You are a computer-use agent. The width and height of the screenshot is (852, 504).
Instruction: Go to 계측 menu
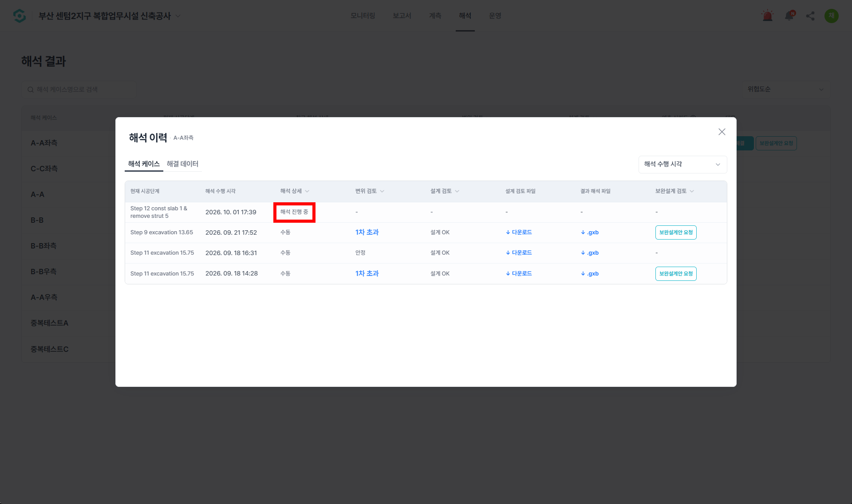(435, 16)
